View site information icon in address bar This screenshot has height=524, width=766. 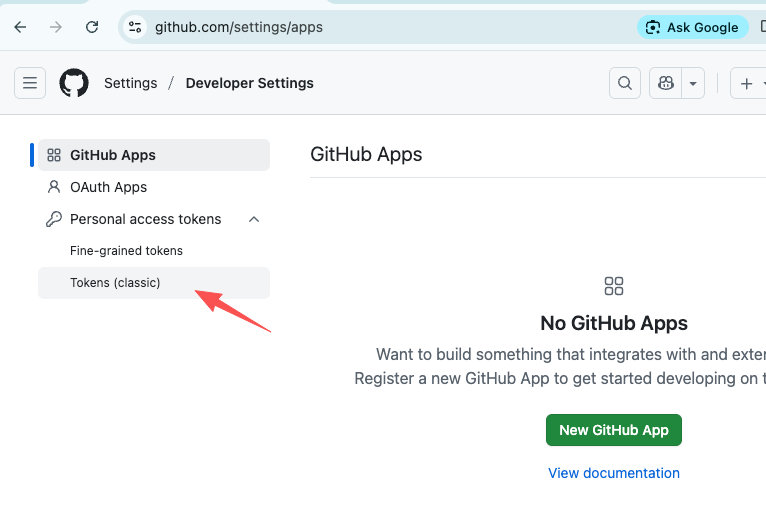(136, 27)
